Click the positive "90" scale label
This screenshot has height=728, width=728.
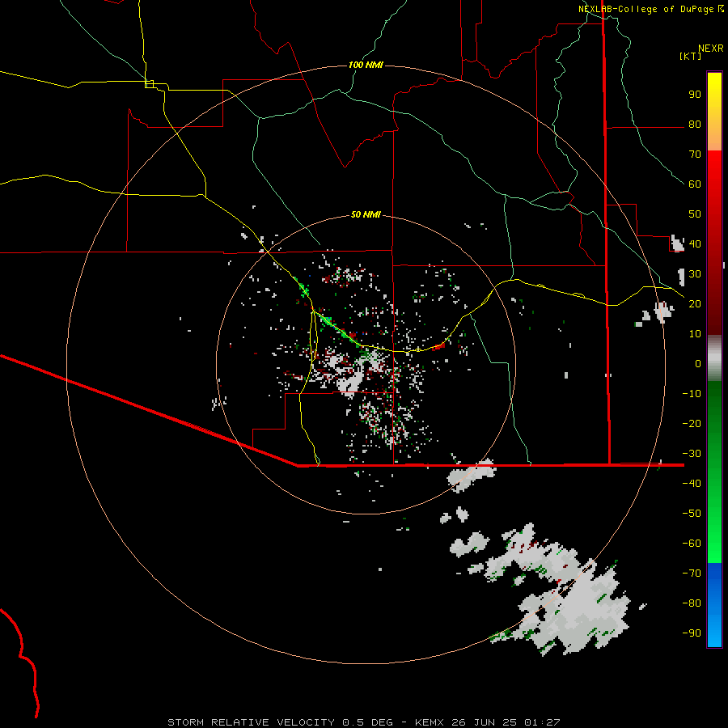click(695, 95)
